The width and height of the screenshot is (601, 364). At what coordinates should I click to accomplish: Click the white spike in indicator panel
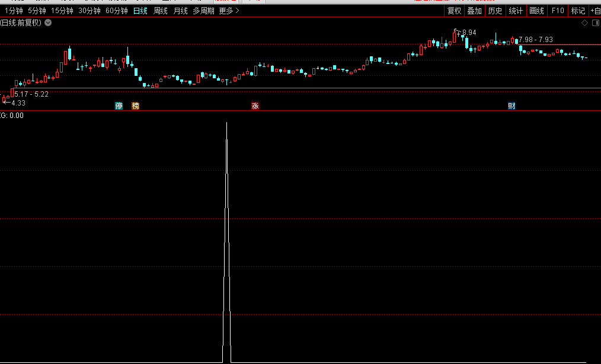pos(226,237)
